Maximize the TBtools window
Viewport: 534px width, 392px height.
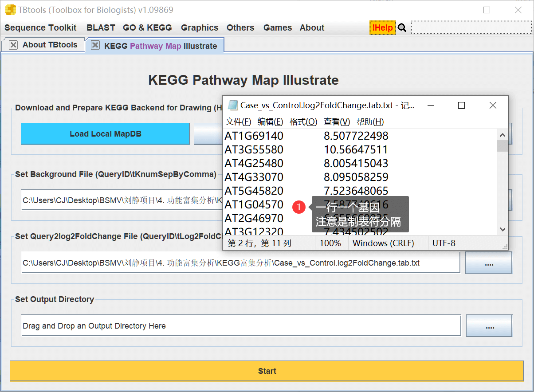pos(487,10)
